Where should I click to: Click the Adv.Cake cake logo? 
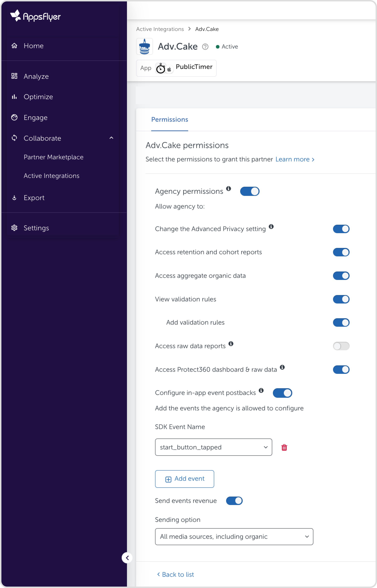coord(144,47)
